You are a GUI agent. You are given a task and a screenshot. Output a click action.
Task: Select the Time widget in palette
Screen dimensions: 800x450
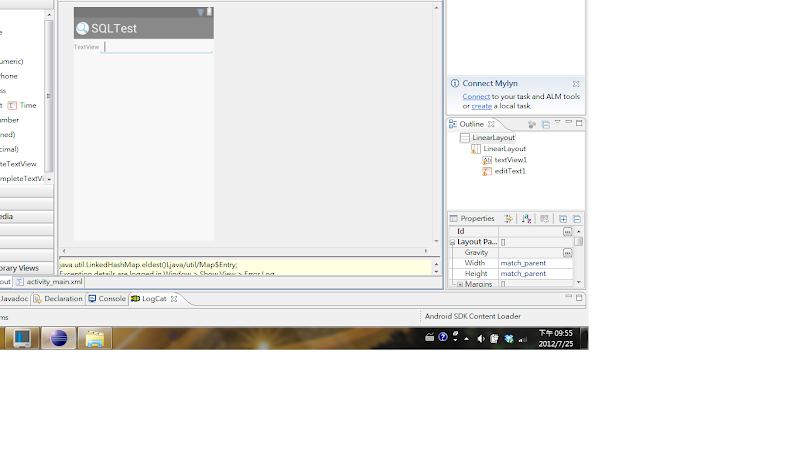(x=22, y=106)
